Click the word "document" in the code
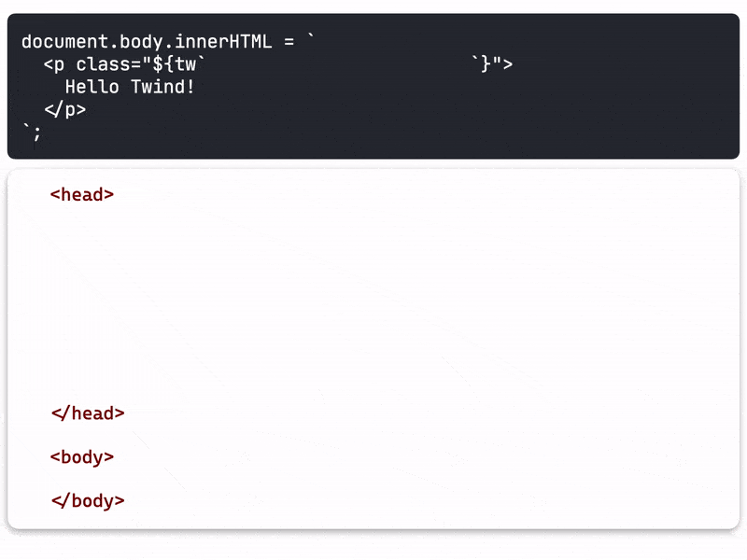 (64, 41)
